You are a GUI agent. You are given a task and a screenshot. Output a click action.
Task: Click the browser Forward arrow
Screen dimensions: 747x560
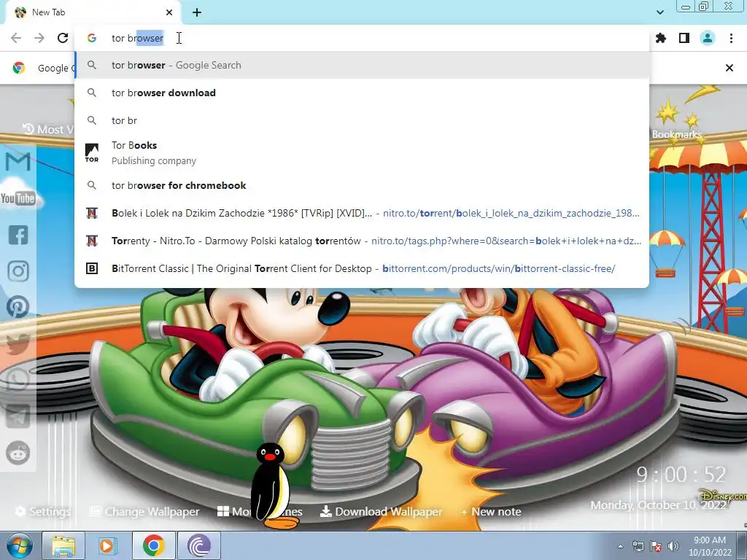pos(39,38)
